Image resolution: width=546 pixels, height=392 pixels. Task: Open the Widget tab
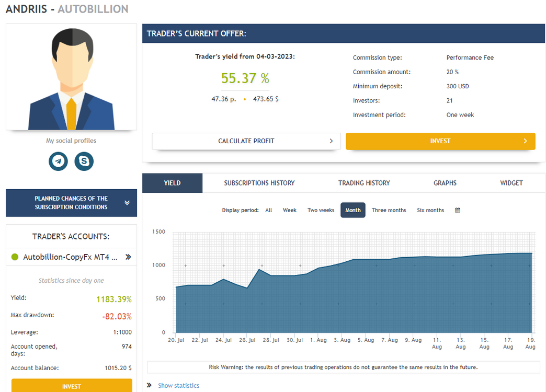511,183
